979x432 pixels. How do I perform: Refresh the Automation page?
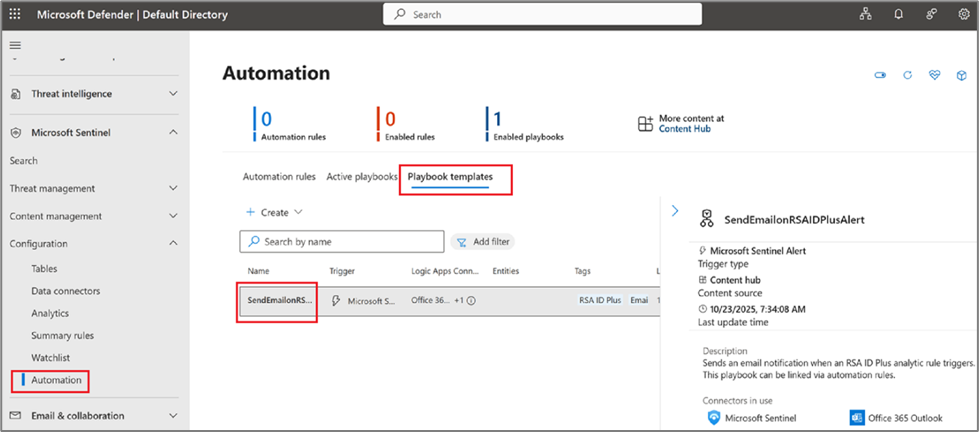[908, 75]
